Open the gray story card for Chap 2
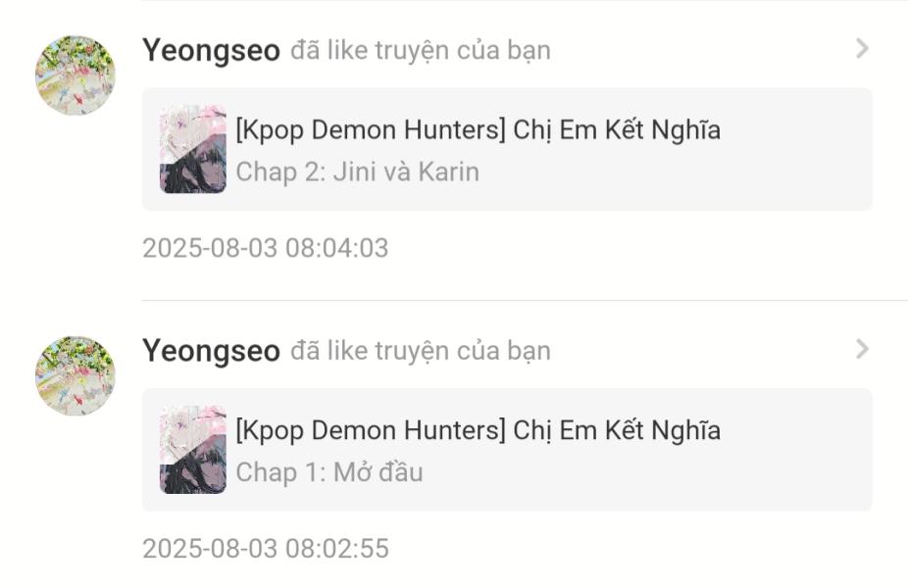 (x=507, y=149)
